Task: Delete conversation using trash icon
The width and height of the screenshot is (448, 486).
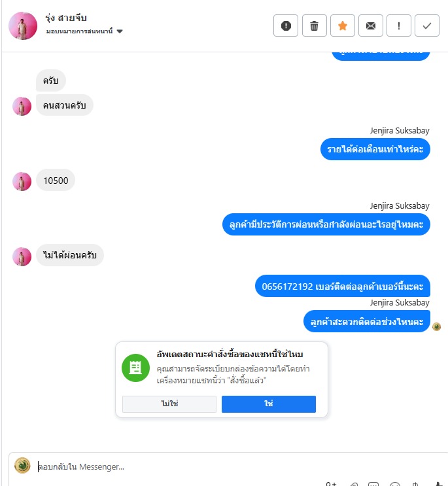Action: [x=314, y=26]
